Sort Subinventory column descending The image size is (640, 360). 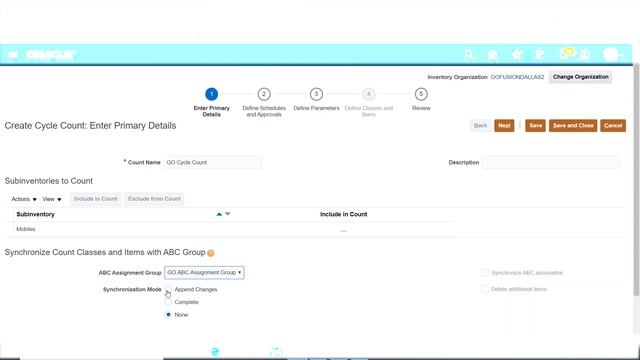228,214
